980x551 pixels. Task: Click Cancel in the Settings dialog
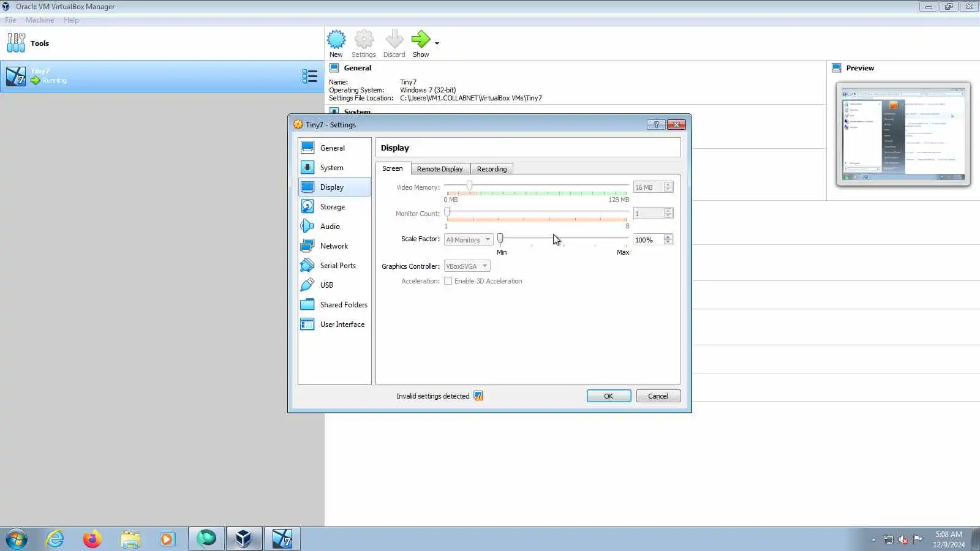point(658,396)
